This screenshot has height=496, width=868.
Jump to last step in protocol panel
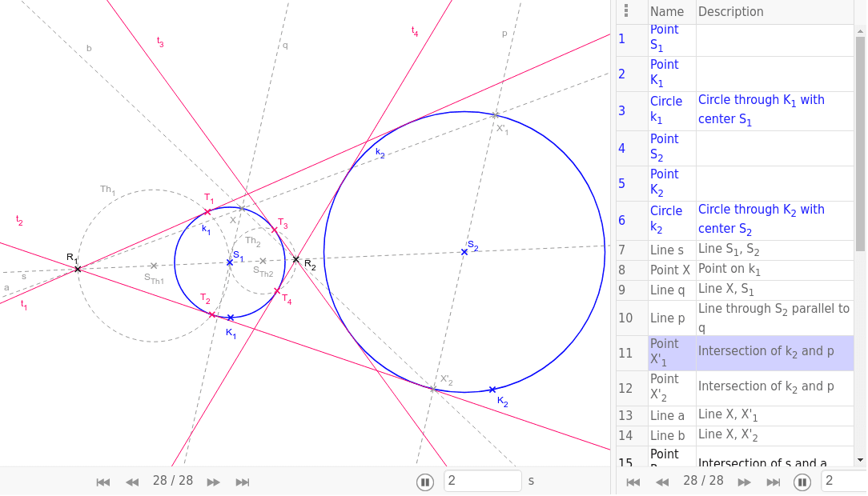(x=774, y=482)
